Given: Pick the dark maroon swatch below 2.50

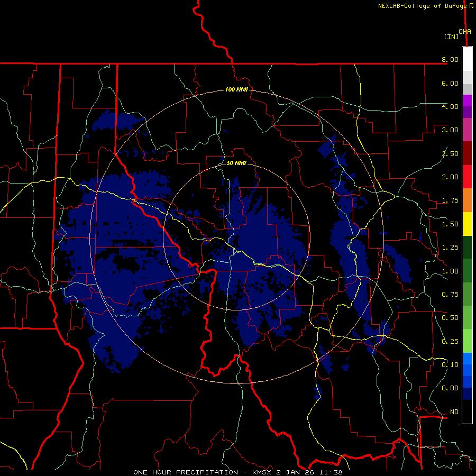Looking at the screenshot, I should coord(467,153).
